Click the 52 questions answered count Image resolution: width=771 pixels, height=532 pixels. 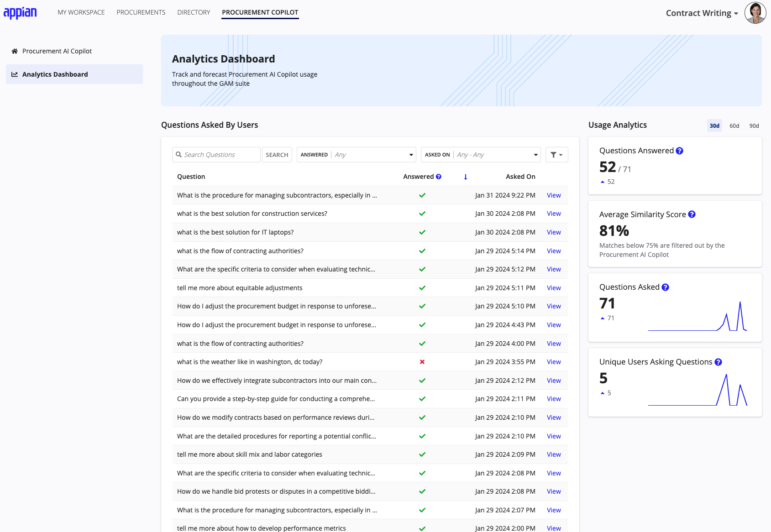coord(608,167)
